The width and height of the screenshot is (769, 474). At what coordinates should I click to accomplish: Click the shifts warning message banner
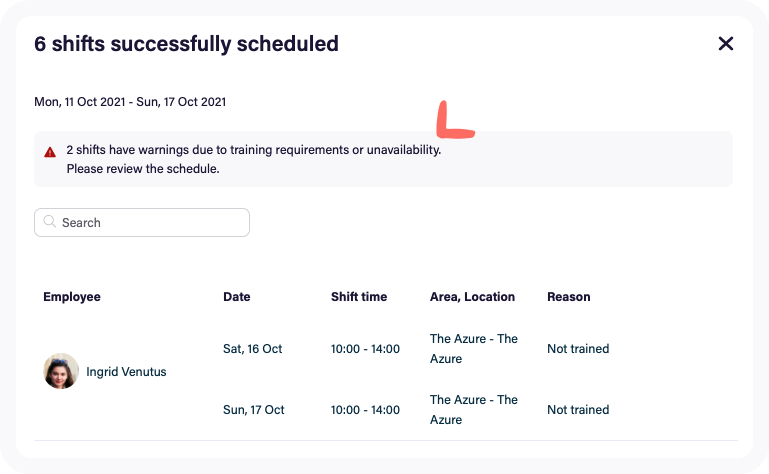(384, 159)
